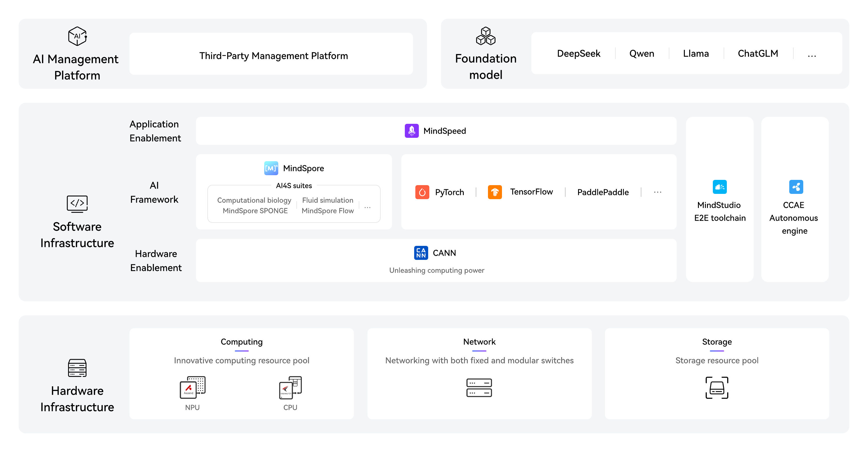The width and height of the screenshot is (868, 452).
Task: Click the Ascend NPU chip icon
Action: click(x=192, y=387)
